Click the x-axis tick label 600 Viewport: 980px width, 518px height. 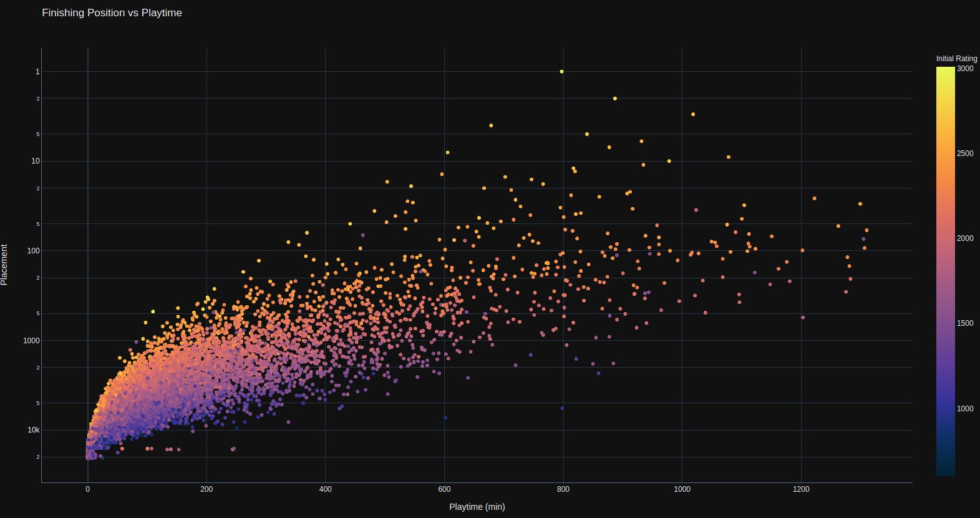click(444, 489)
